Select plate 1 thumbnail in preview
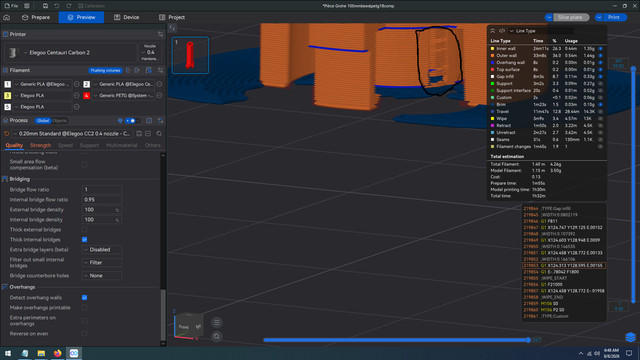This screenshot has width=640, height=360. [x=190, y=55]
